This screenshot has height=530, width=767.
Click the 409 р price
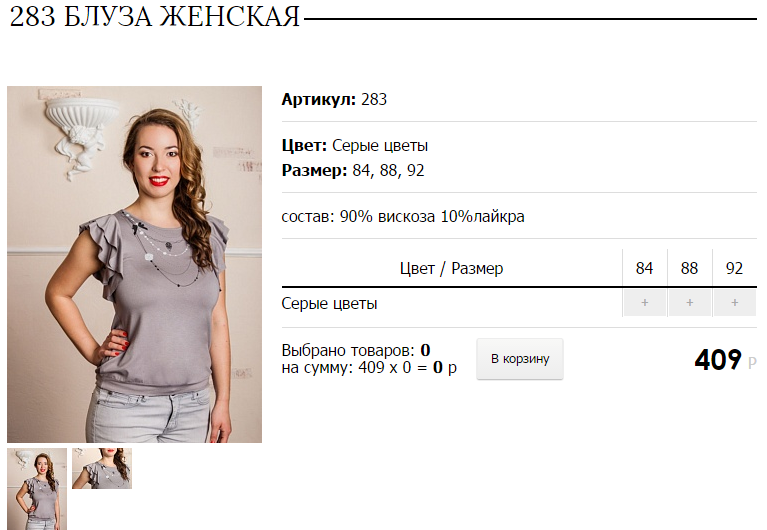pos(725,360)
